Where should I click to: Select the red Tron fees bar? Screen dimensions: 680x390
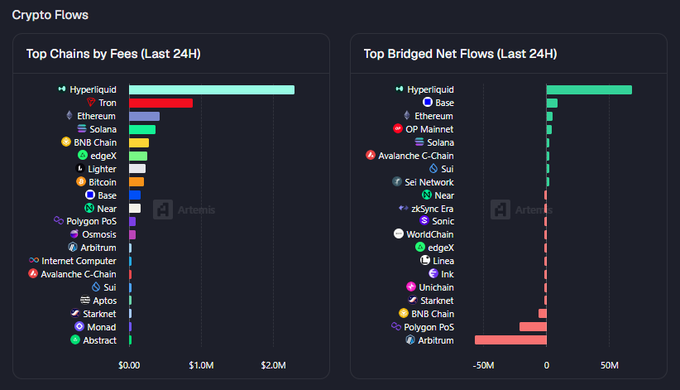coord(161,103)
